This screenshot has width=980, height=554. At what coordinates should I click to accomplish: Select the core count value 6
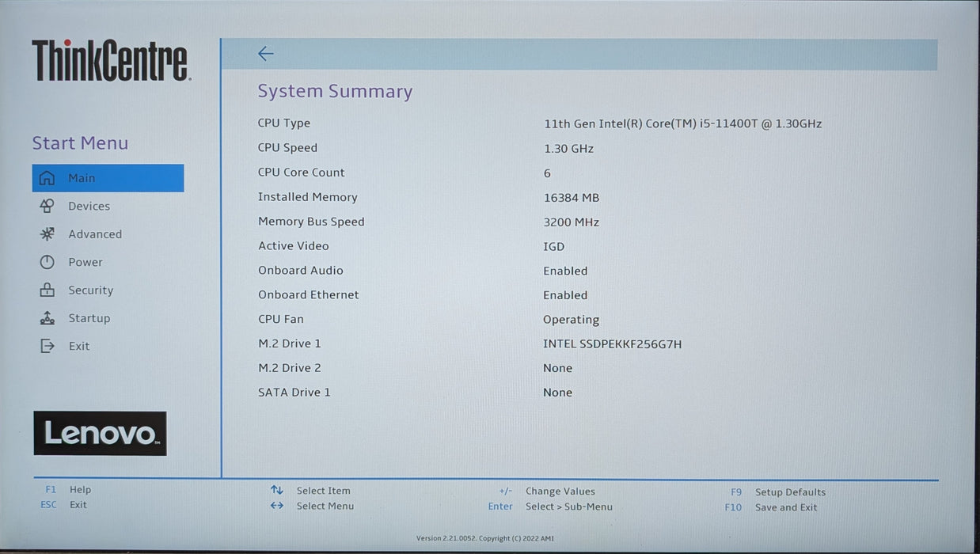547,173
